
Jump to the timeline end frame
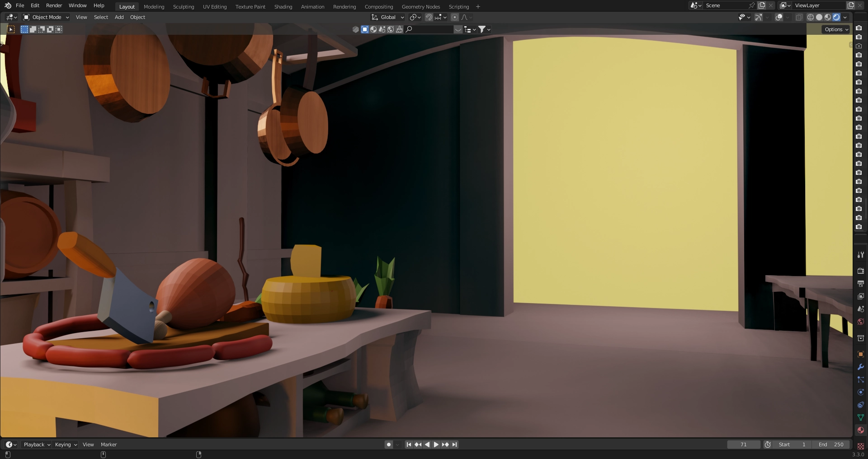point(455,445)
